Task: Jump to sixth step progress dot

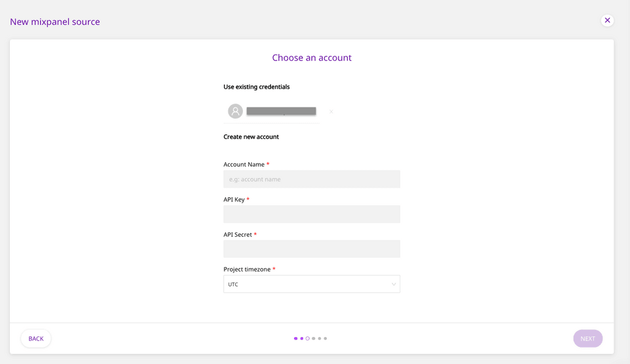Action: coord(325,338)
